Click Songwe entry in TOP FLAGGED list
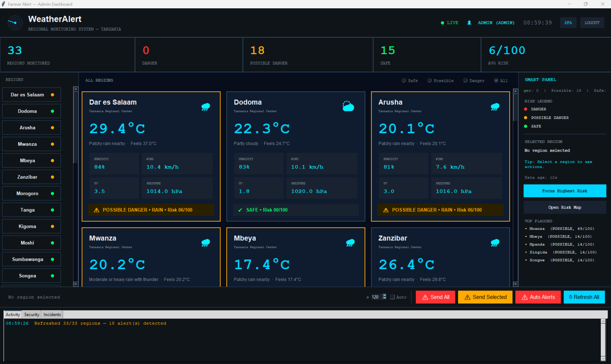The height and width of the screenshot is (364, 611). (559, 260)
